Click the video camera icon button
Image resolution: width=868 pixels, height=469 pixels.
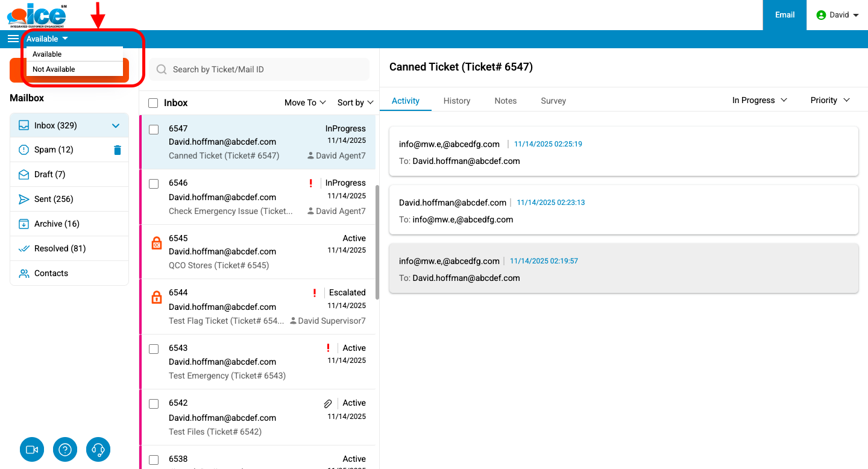32,450
